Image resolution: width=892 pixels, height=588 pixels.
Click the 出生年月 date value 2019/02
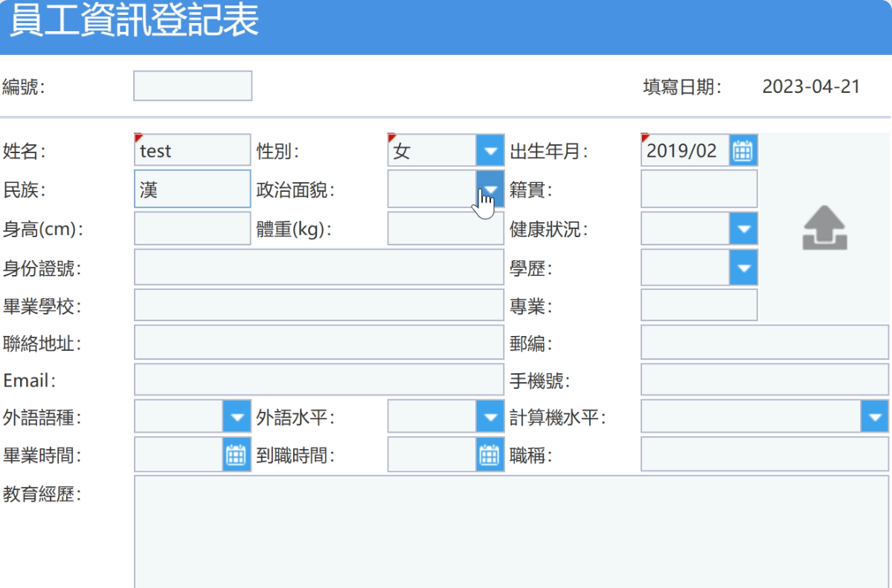pos(681,151)
